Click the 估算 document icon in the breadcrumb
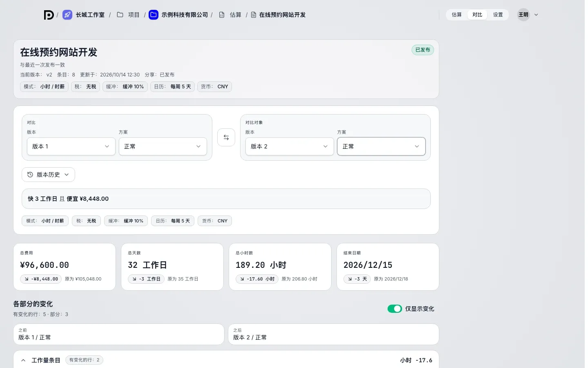This screenshot has width=588, height=368. [222, 15]
